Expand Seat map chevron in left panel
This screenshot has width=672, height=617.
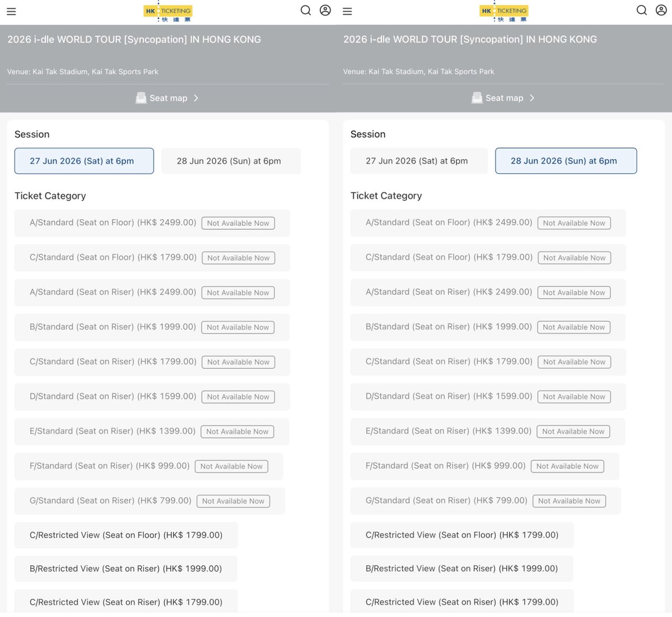(196, 98)
